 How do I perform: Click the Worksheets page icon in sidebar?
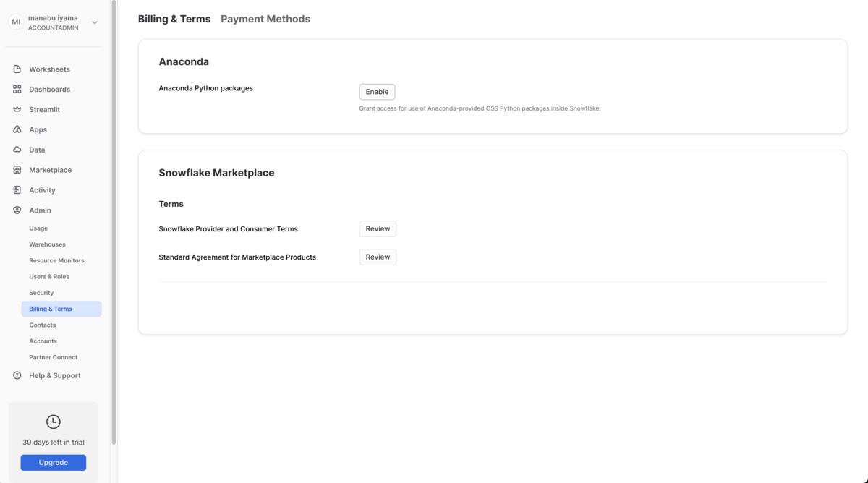[x=17, y=69]
